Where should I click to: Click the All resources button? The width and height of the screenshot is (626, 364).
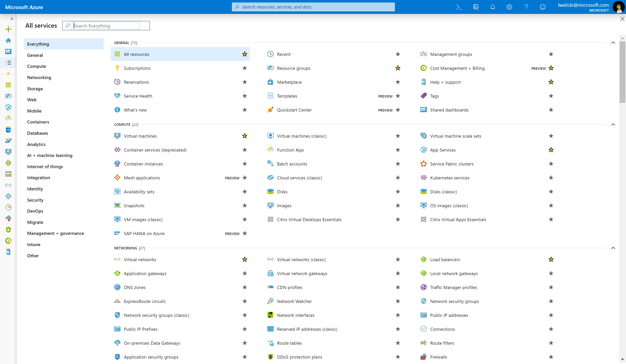tap(136, 54)
